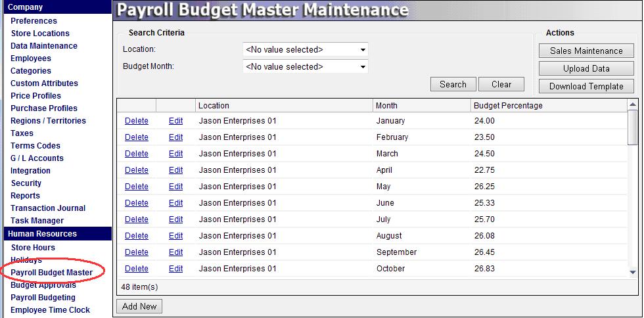
Task: Open Transaction Journal from Company menu
Action: (48, 208)
